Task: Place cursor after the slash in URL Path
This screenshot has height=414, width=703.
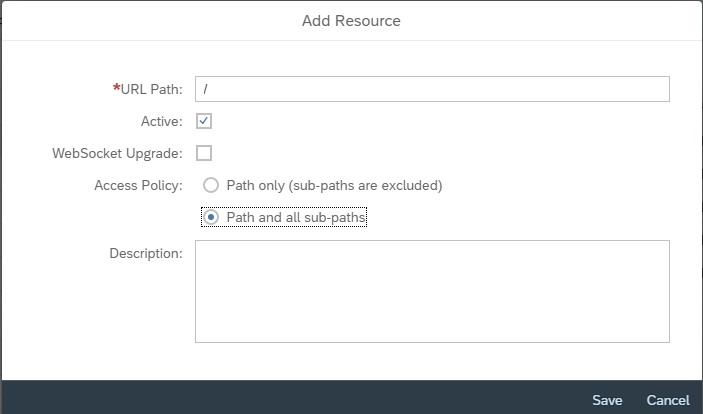Action: pyautogui.click(x=209, y=89)
